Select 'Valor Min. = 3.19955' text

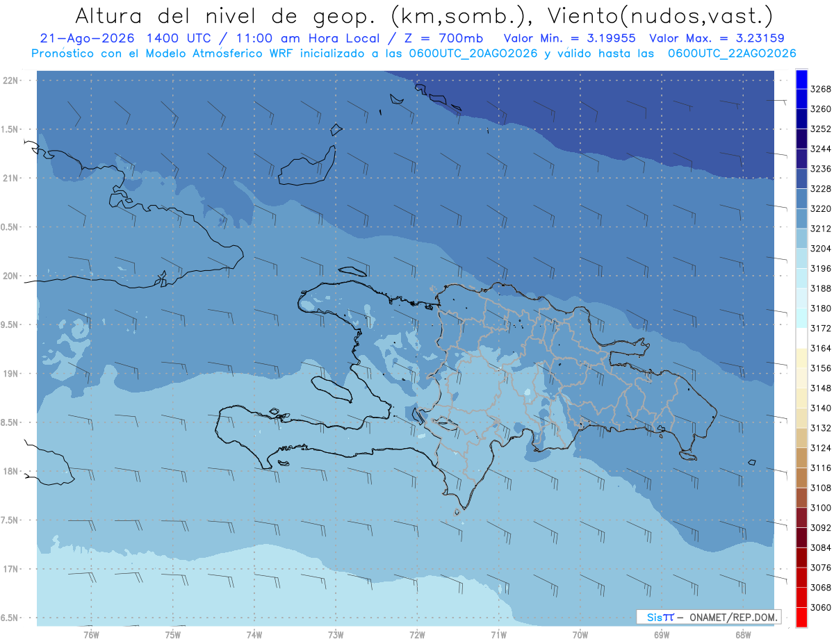571,39
